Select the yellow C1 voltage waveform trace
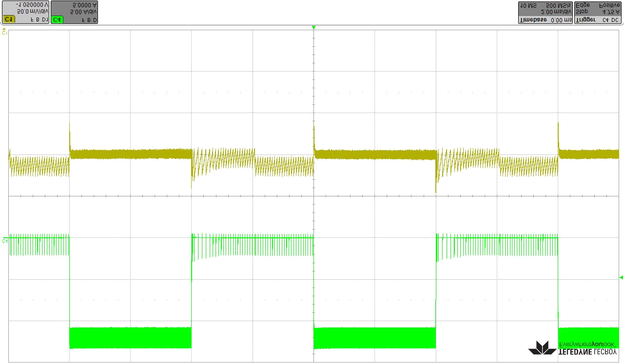Image resolution: width=624 pixels, height=364 pixels. click(x=132, y=154)
